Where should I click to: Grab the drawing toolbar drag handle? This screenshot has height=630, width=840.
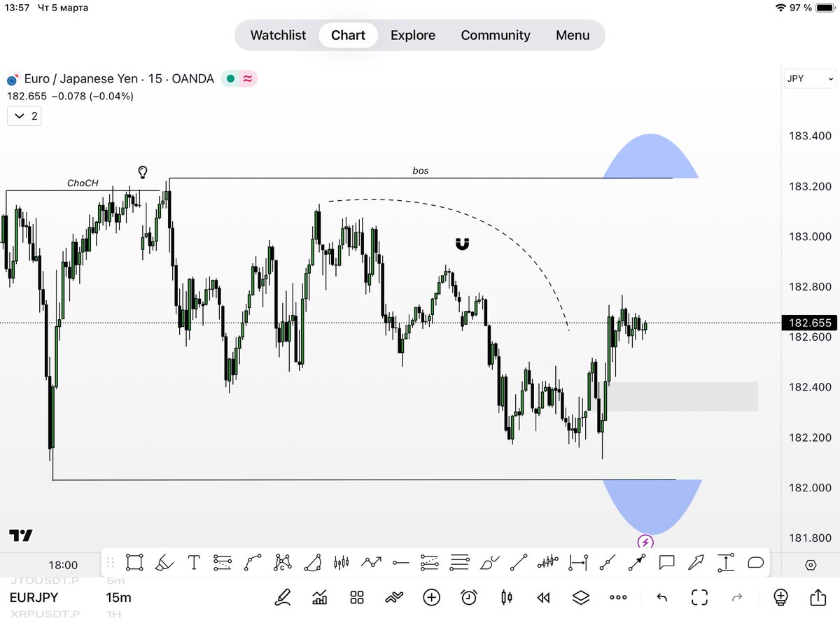pos(111,562)
